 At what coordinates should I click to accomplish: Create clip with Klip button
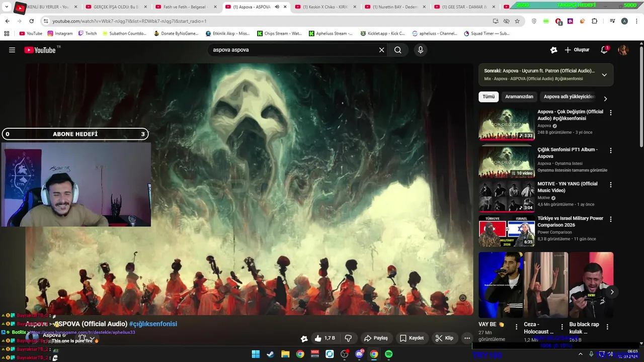coord(444,338)
